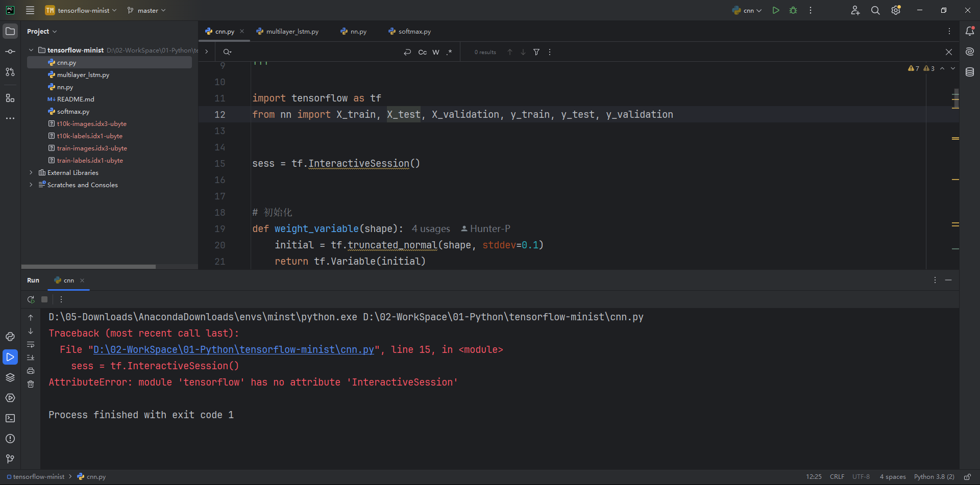Screen dimensions: 980x485
Task: Open the cnn run configuration dropdown
Action: tap(748, 10)
